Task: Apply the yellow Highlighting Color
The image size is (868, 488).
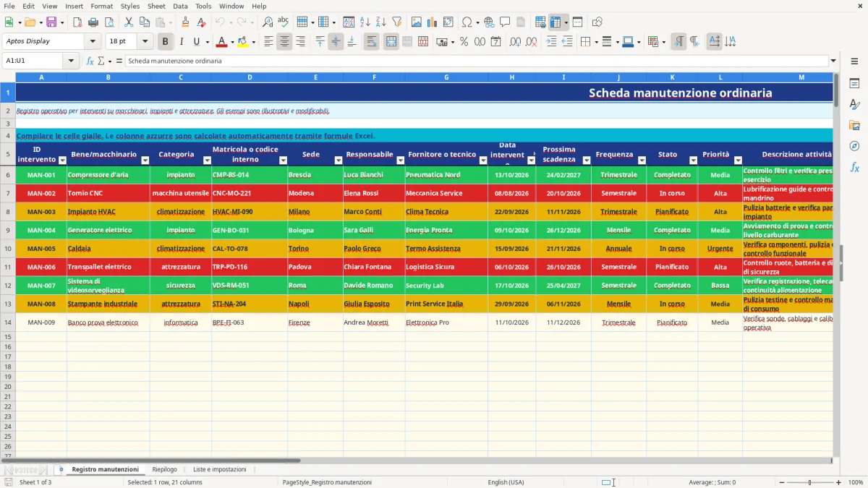Action: coord(242,42)
